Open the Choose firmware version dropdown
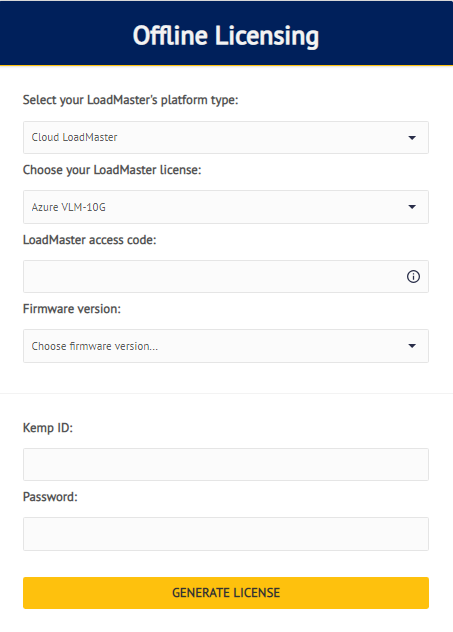 pyautogui.click(x=226, y=346)
